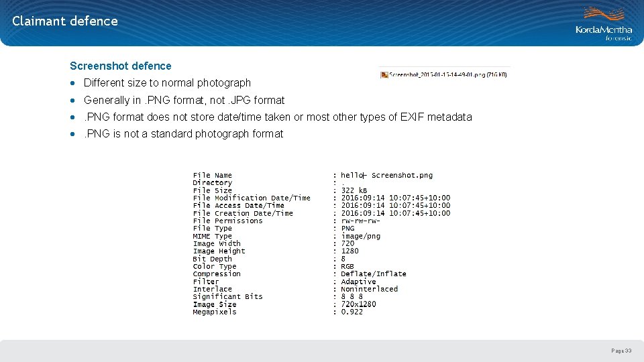Screen dimensions: 644x362
Task: Select the Screenshot .png attachment filename
Action: click(447, 74)
